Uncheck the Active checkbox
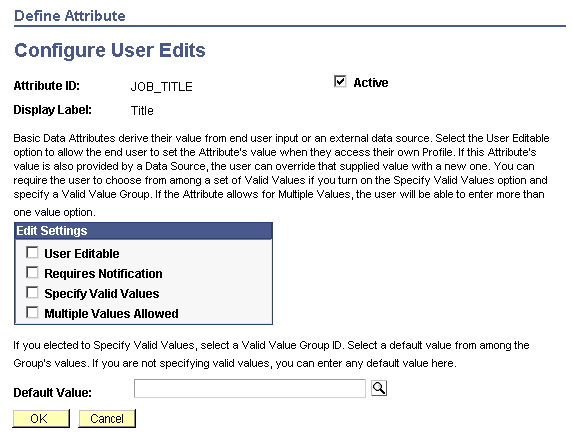The height and width of the screenshot is (434, 573). tap(340, 81)
